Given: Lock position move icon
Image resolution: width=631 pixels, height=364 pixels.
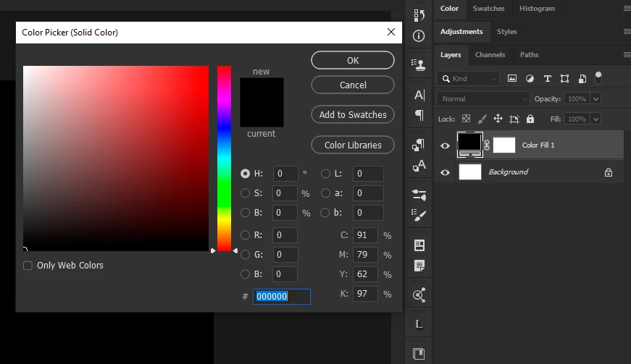Looking at the screenshot, I should [498, 119].
